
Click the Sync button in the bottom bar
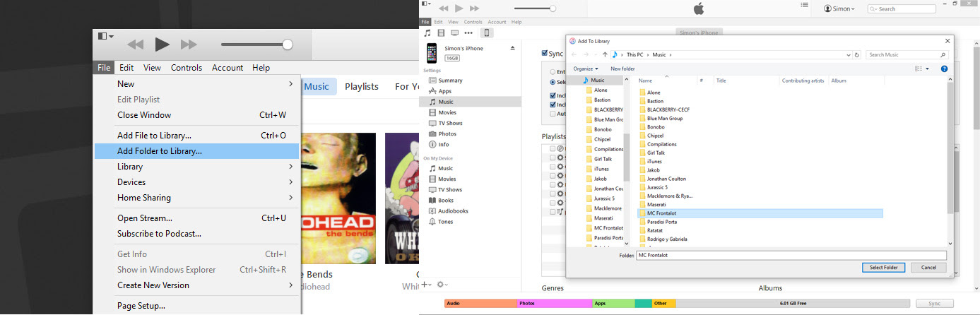click(x=934, y=303)
